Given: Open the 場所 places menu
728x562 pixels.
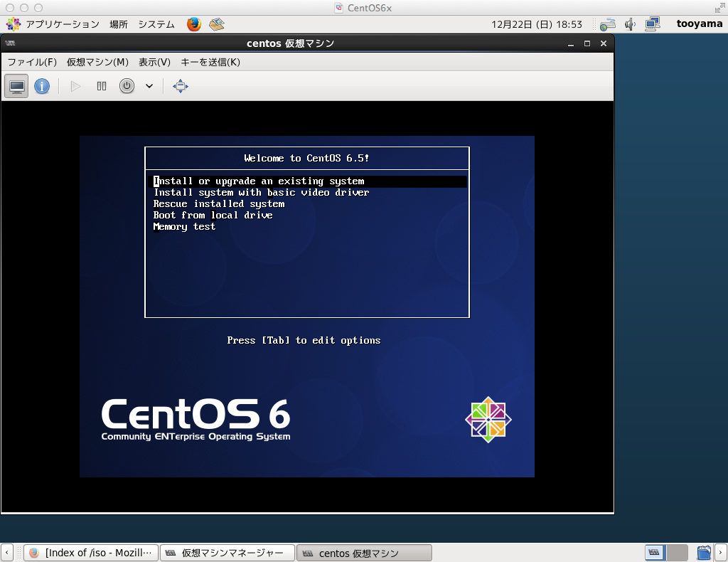Looking at the screenshot, I should tap(119, 24).
